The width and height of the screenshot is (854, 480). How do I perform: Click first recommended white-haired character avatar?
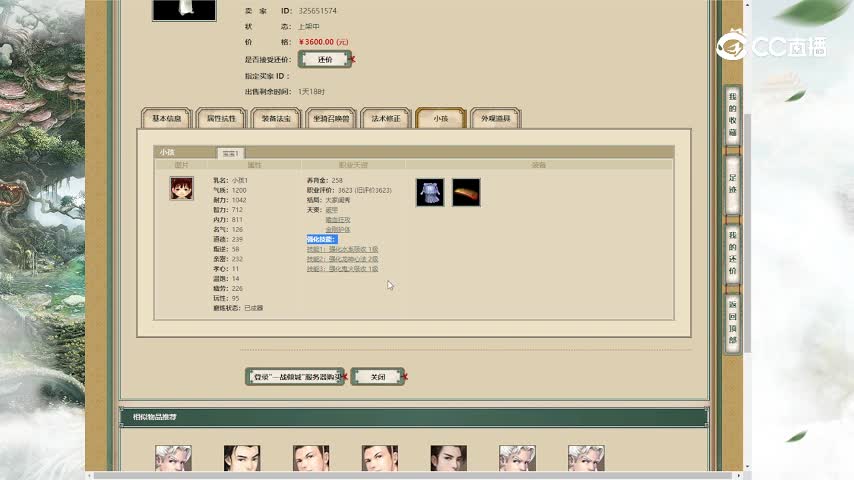[173, 458]
